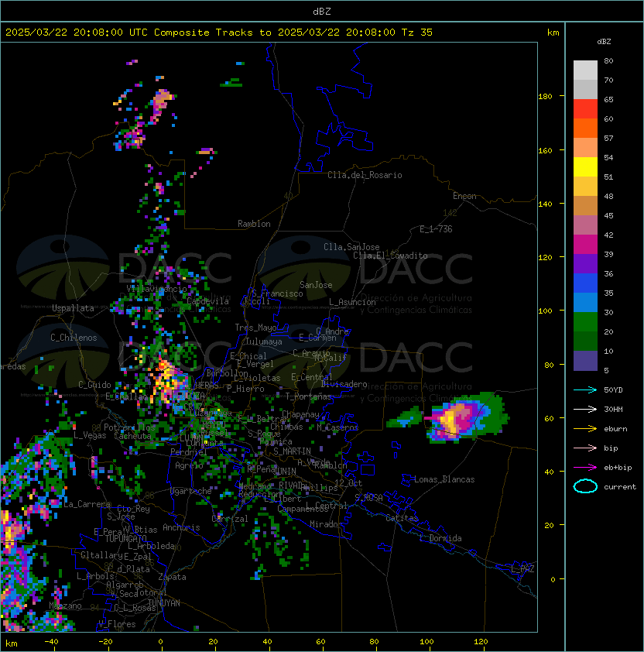644x652 pixels.
Task: Click the E_1-736 map label
Action: tap(436, 229)
